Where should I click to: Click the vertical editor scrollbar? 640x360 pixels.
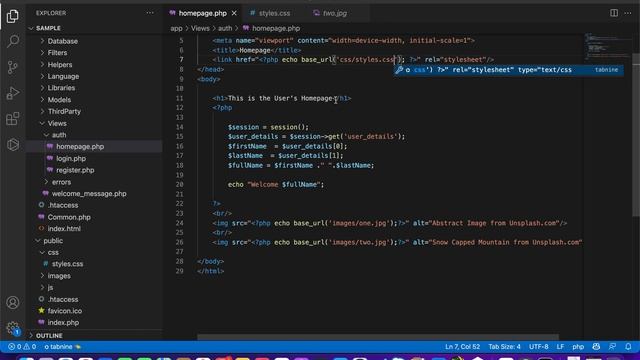tap(636, 136)
